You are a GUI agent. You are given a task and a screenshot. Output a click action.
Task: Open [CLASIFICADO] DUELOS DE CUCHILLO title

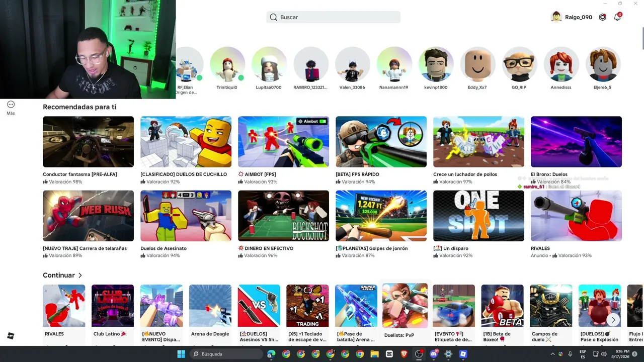(184, 174)
